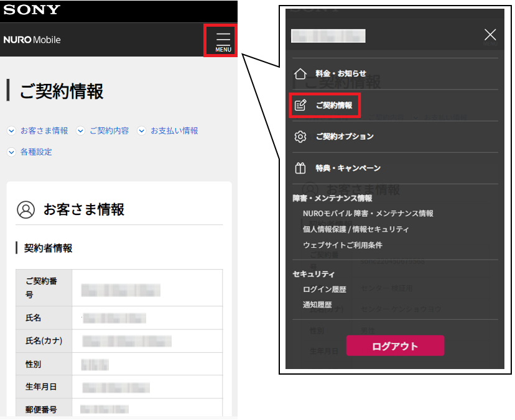Jump to お支払い情報 via its chevron icon
This screenshot has height=420, width=515.
click(x=142, y=130)
